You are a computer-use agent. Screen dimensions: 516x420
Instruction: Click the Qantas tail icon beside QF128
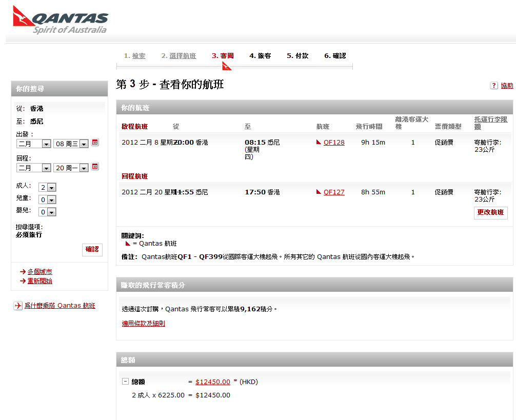click(x=319, y=143)
